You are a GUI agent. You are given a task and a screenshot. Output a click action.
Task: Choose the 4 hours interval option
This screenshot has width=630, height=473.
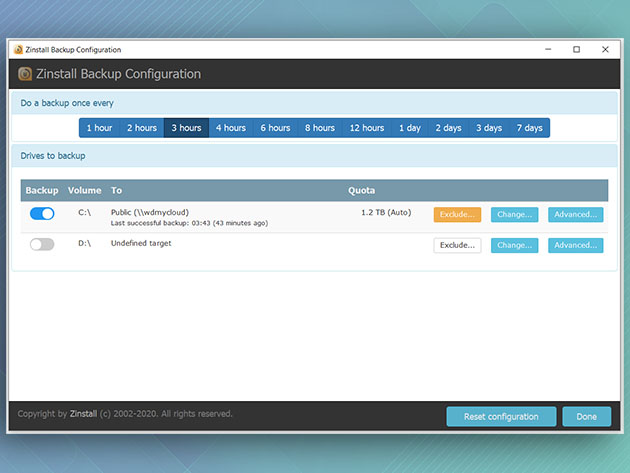[231, 128]
